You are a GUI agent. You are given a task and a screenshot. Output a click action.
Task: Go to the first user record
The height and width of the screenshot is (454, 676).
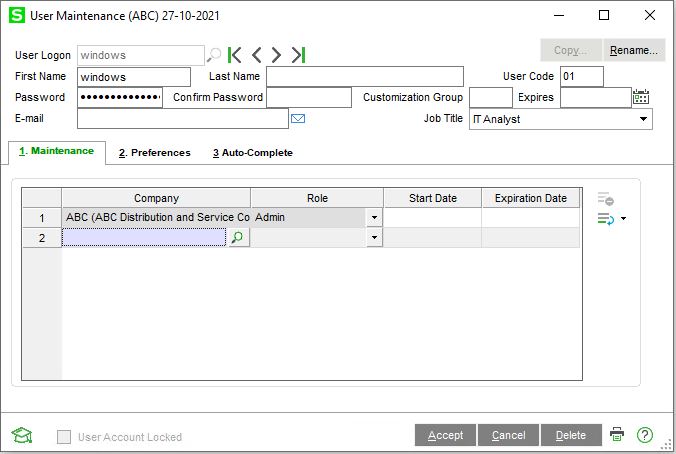235,55
